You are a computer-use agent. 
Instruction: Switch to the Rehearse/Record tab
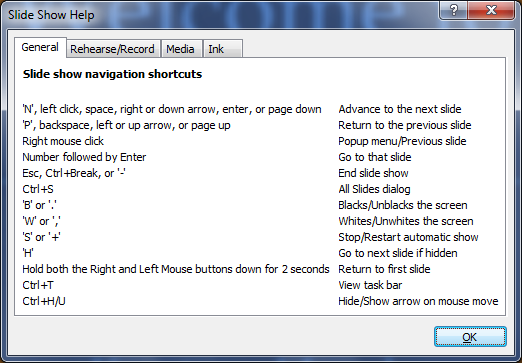click(x=112, y=49)
